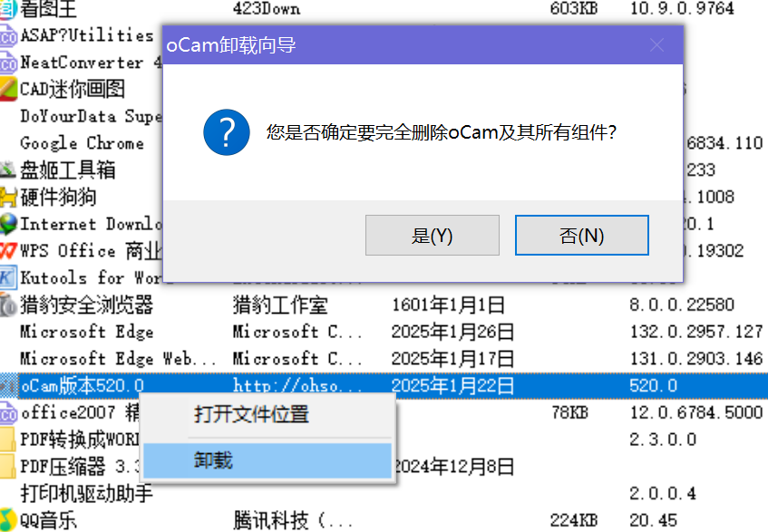Click the ASAP Utilities row icon

[8, 37]
